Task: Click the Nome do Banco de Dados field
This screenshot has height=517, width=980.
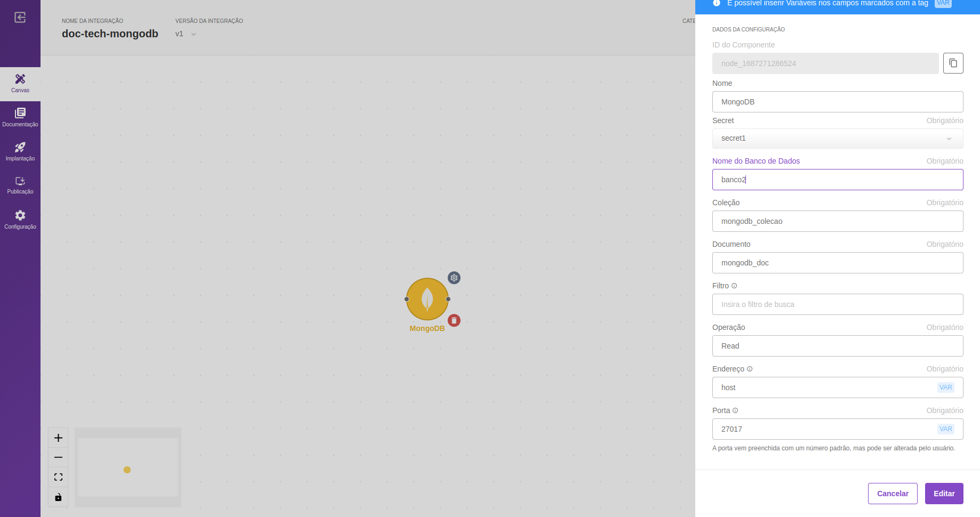Action: tap(838, 180)
